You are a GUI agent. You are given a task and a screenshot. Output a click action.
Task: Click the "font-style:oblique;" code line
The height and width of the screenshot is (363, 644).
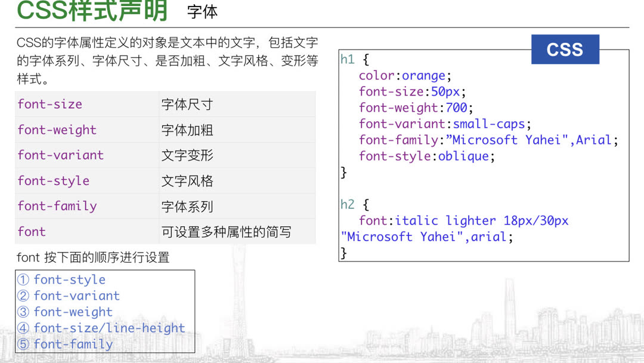click(427, 156)
